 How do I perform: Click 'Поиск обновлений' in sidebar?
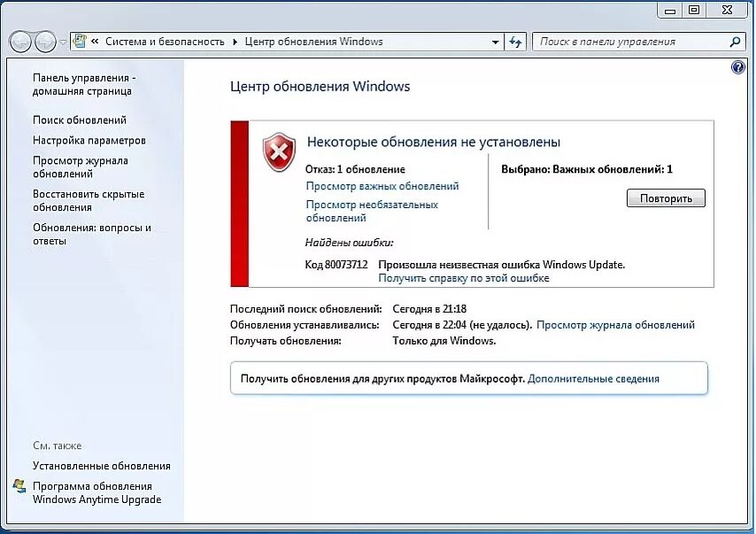click(x=80, y=120)
